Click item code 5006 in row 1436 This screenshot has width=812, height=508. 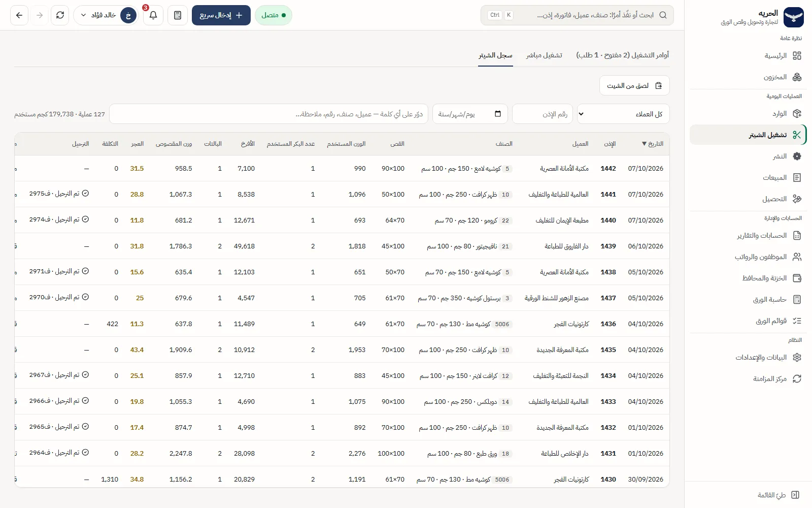502,324
